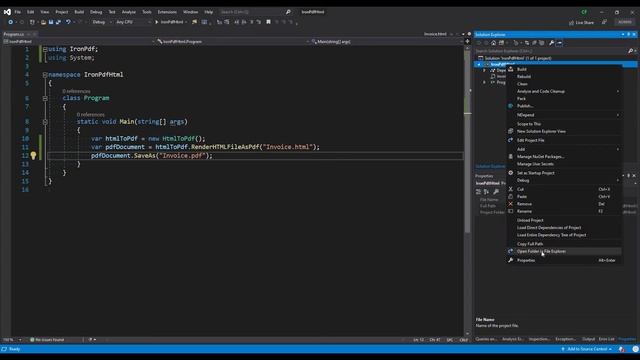Screen dimensions: 640x360
Task: Click Categorized icon in Properties panel
Action: tap(478, 191)
